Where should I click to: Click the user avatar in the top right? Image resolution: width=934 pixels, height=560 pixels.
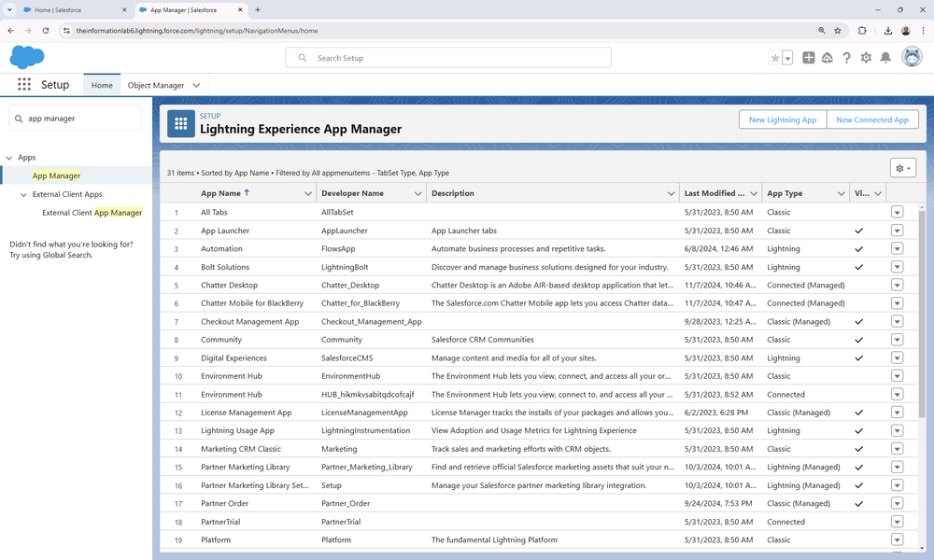tap(911, 57)
